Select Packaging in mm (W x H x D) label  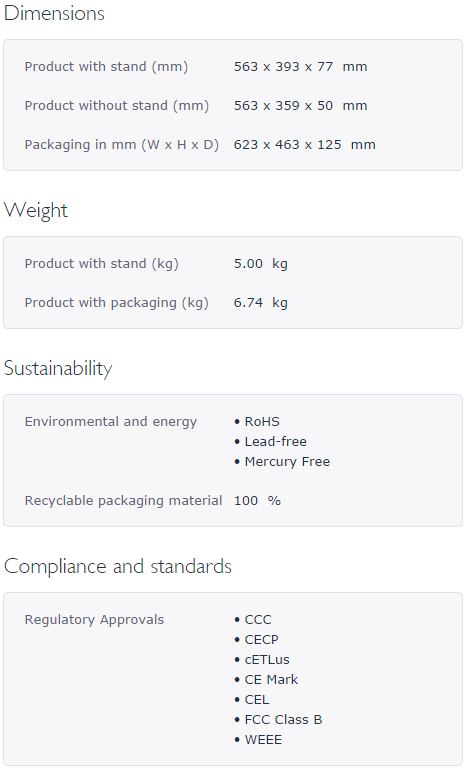(122, 145)
